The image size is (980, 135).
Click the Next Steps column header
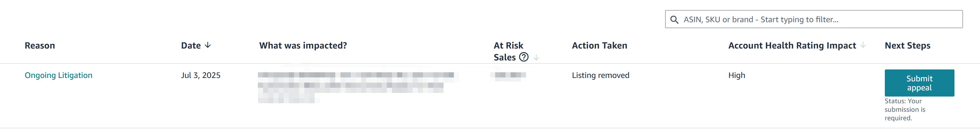pyautogui.click(x=907, y=46)
